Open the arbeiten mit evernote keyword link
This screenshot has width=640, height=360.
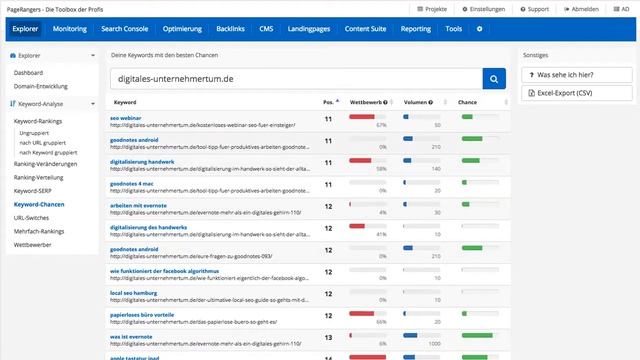coord(138,206)
